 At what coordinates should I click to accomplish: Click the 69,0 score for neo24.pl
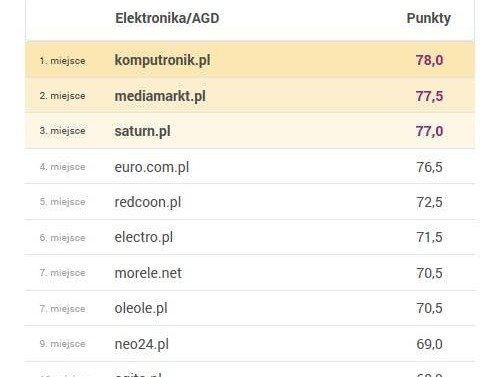[429, 344]
